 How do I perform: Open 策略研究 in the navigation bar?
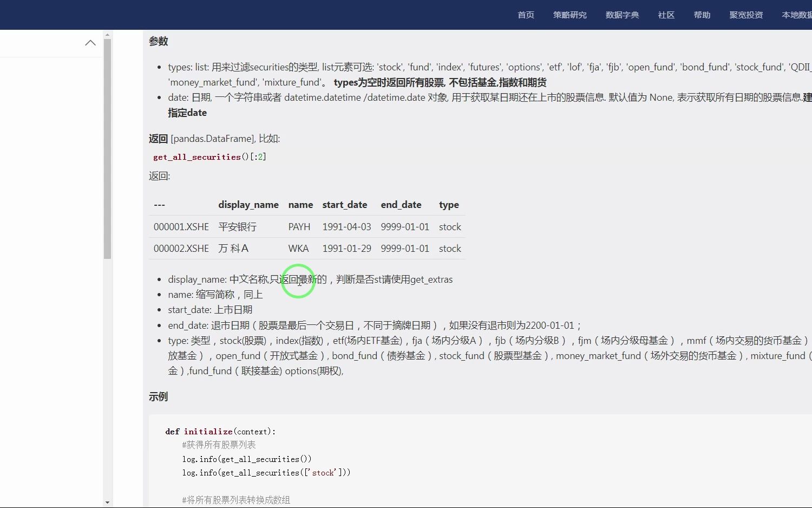pos(569,15)
